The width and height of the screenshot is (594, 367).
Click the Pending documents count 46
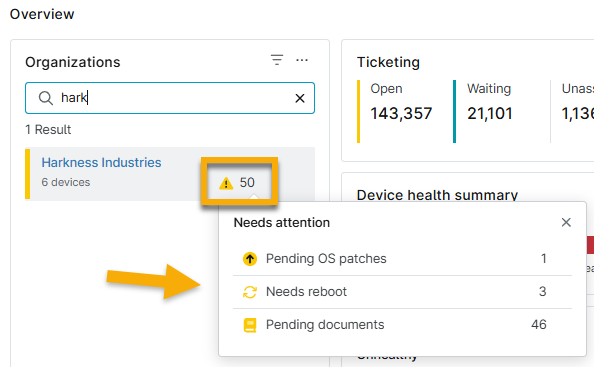pos(539,325)
